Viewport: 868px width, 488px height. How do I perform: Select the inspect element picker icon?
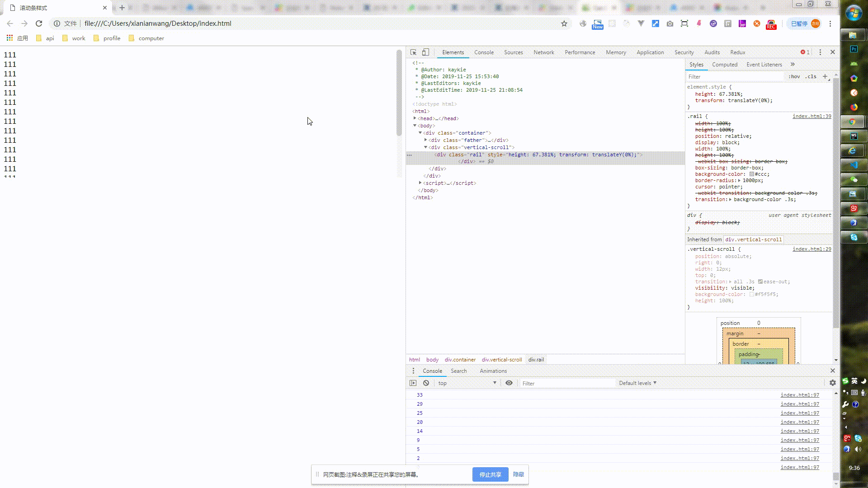pyautogui.click(x=413, y=52)
